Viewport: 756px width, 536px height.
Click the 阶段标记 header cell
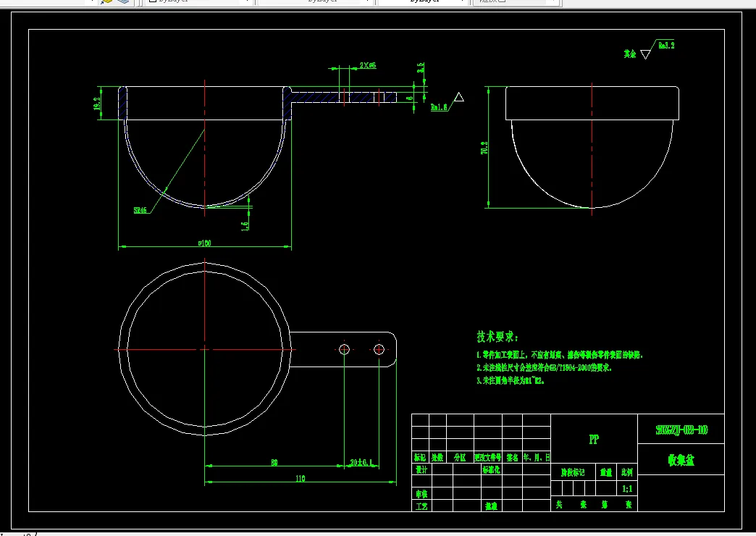pyautogui.click(x=573, y=472)
